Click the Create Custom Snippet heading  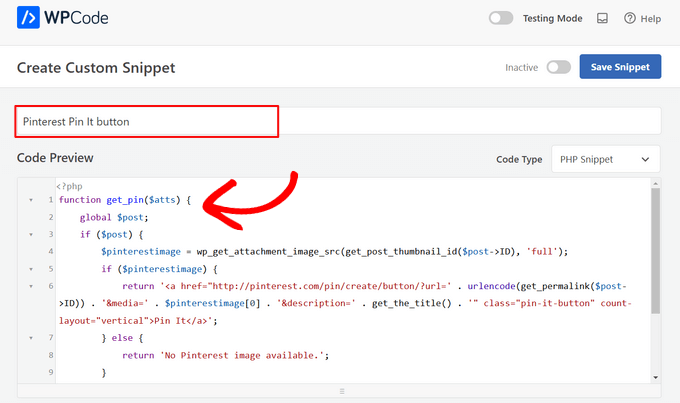point(96,68)
